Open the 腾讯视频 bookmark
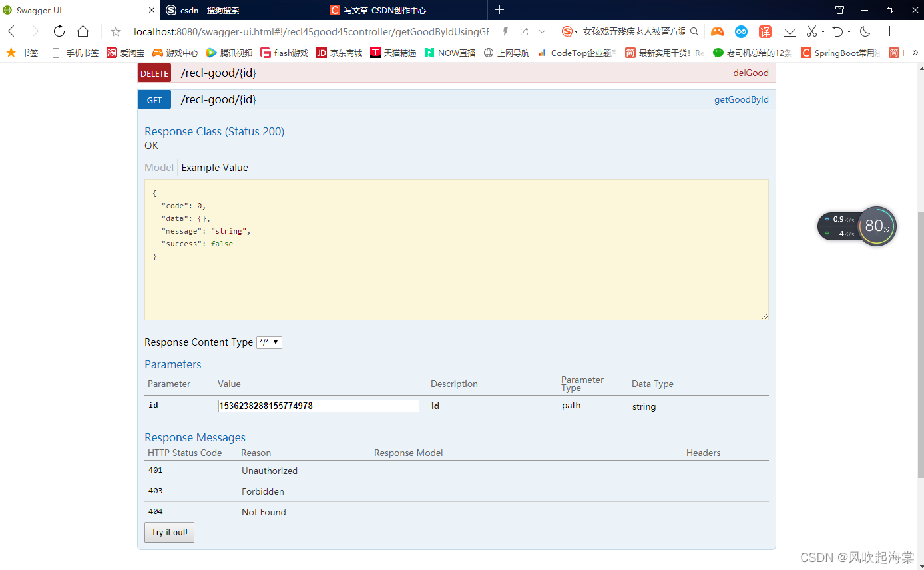The height and width of the screenshot is (570, 924). 229,53
